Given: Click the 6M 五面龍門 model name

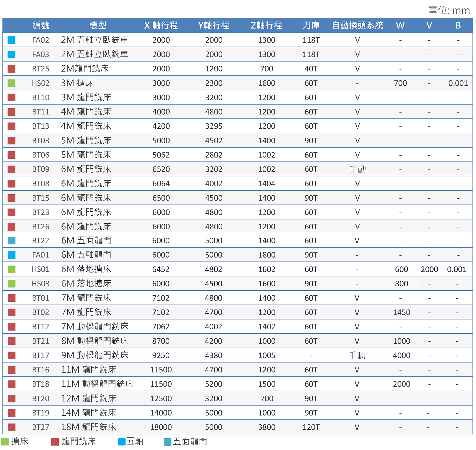Looking at the screenshot, I should point(86,240).
